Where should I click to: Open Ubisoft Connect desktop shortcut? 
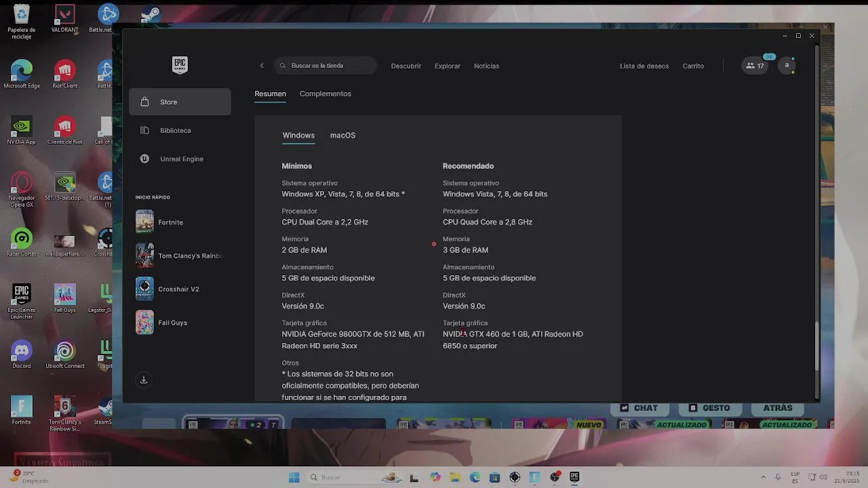tap(65, 354)
